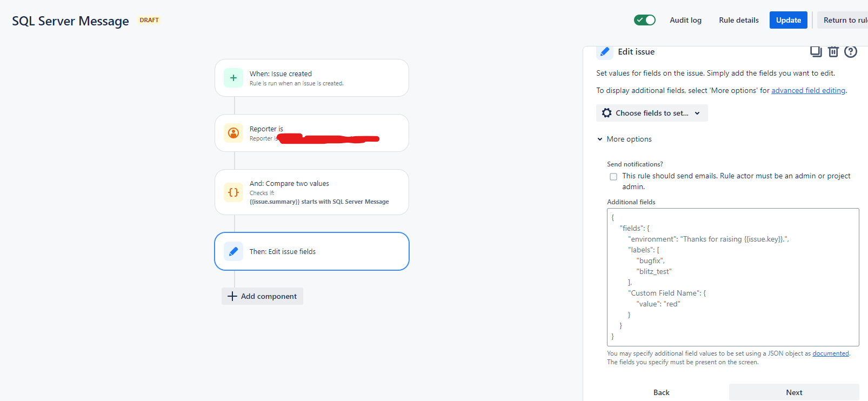Click the gear icon in Choose fields

coord(607,113)
